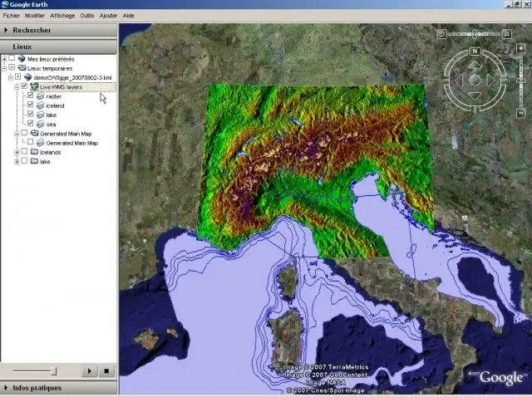
Task: Click the Live WMS layers folder icon
Action: (34, 86)
